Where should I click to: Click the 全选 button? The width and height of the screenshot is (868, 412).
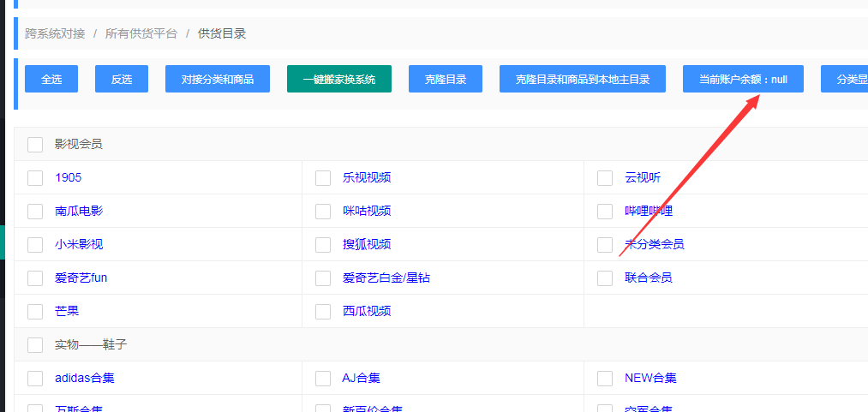click(x=51, y=79)
